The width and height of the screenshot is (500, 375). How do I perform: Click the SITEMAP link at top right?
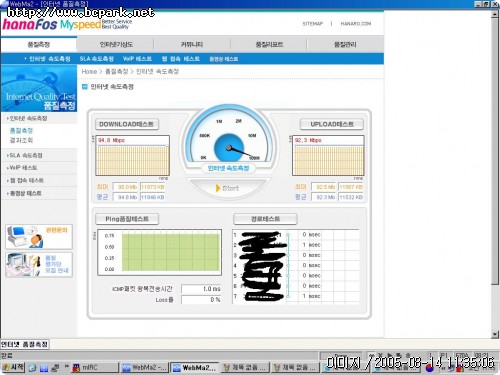313,24
